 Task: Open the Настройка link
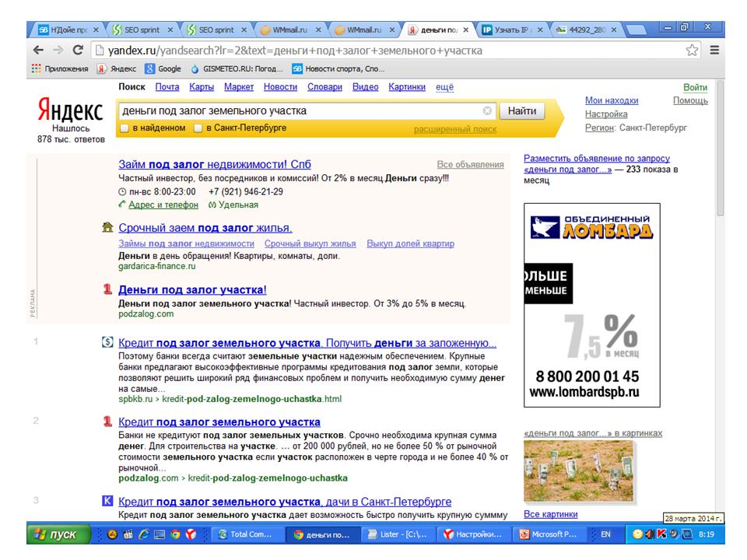[x=606, y=114]
